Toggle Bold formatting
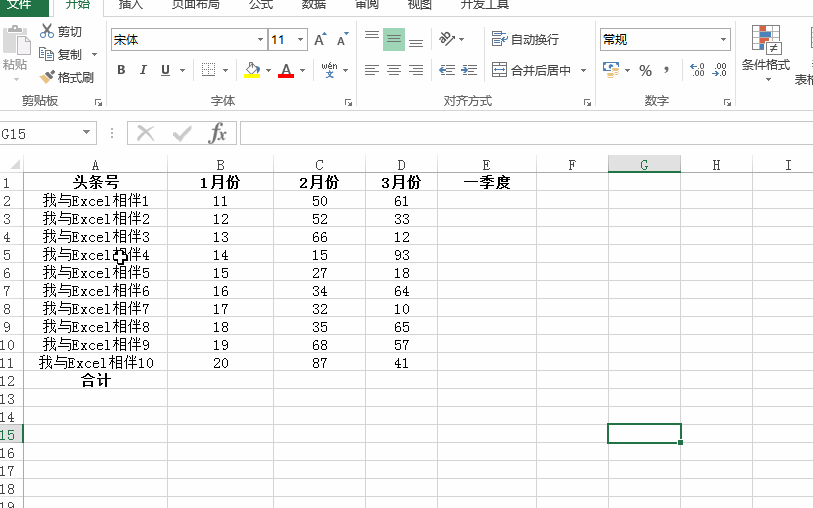The width and height of the screenshot is (813, 508). pyautogui.click(x=121, y=69)
